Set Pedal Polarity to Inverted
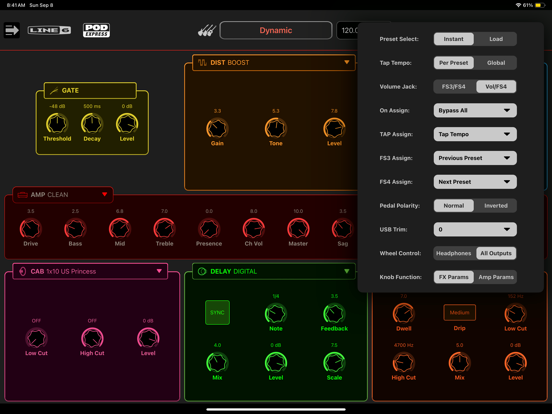The height and width of the screenshot is (414, 552). pos(496,206)
